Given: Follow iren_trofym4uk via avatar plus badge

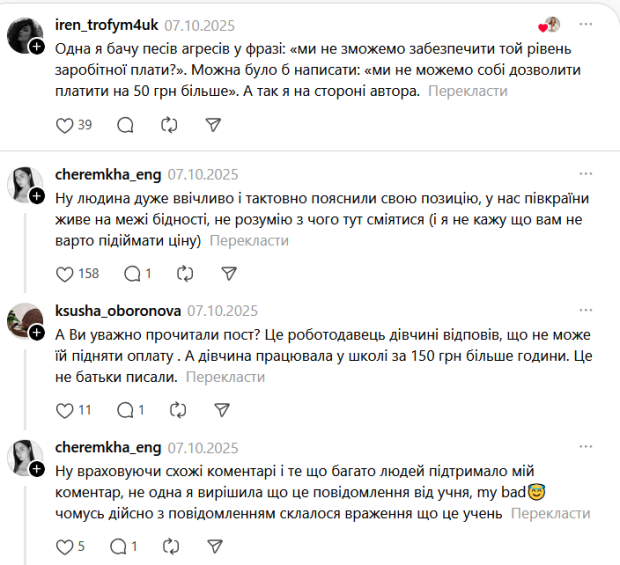Looking at the screenshot, I should tap(37, 47).
